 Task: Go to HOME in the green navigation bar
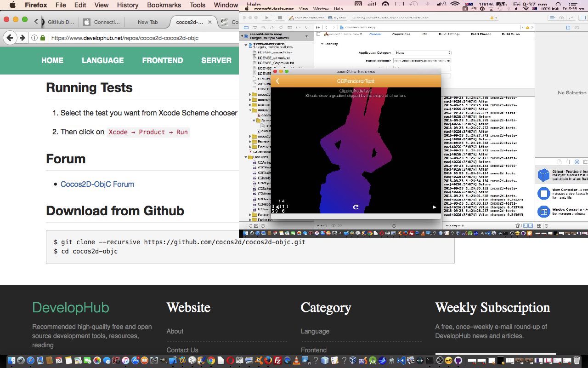pos(52,60)
